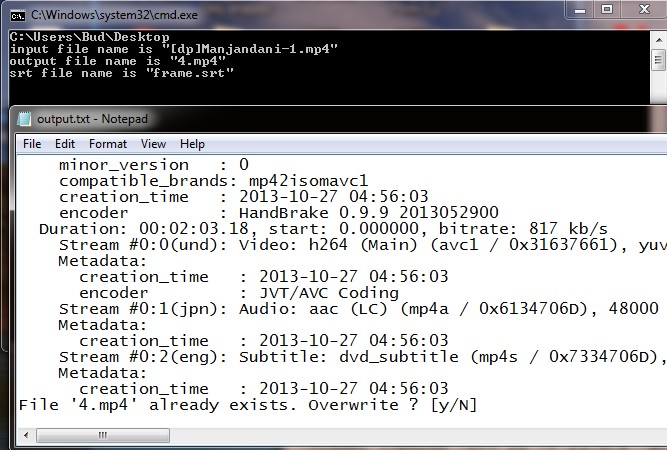Click the 'JVT/AVC Coding' encoder value
The height and width of the screenshot is (450, 667).
(329, 293)
